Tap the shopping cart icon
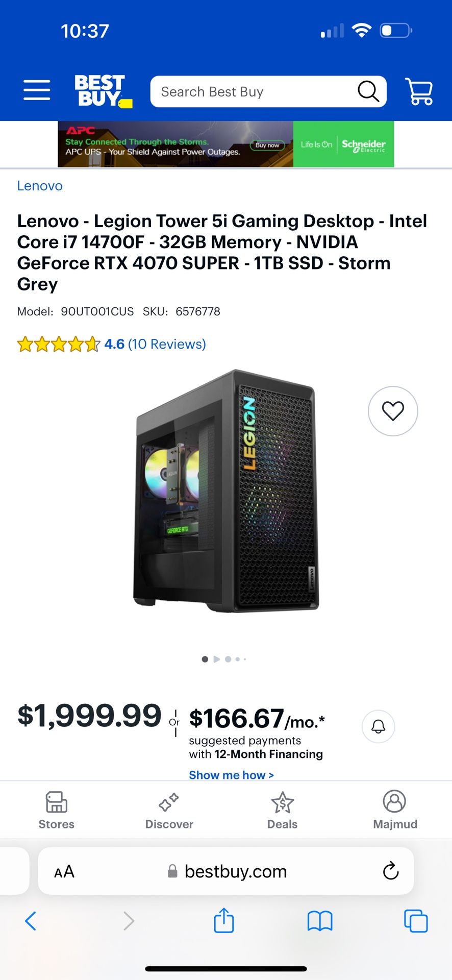Image resolution: width=452 pixels, height=980 pixels. tap(418, 91)
